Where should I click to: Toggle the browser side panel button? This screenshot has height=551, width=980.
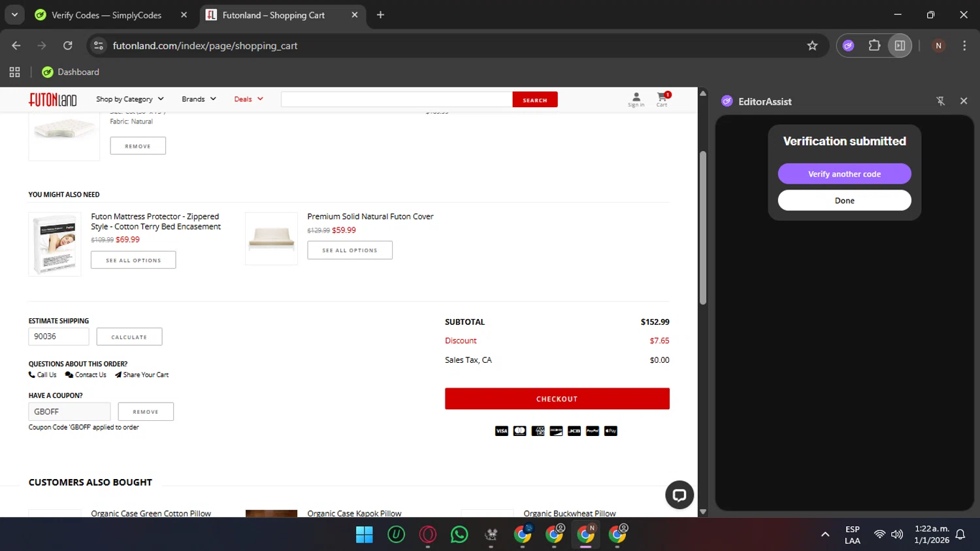tap(900, 46)
